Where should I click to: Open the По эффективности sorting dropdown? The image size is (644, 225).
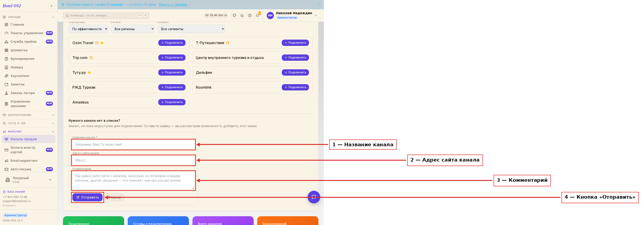tap(88, 29)
